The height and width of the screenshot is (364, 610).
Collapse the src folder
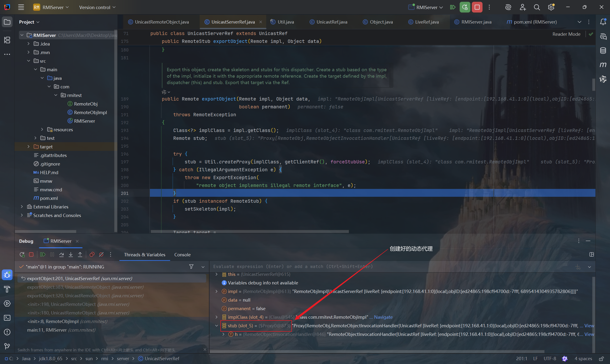click(x=28, y=61)
